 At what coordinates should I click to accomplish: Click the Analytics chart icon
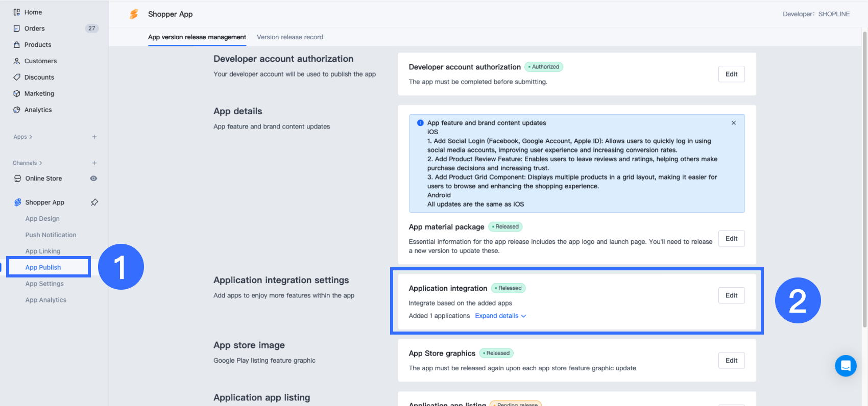point(17,110)
